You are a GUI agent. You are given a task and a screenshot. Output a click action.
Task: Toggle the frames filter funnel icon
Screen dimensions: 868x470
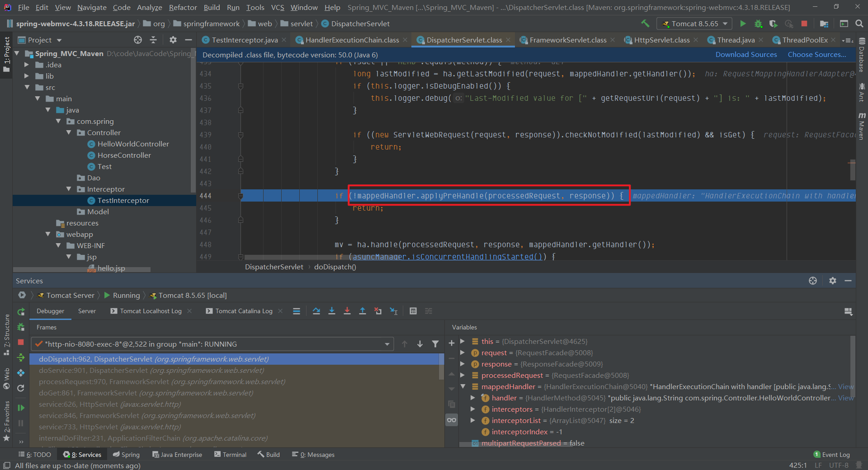coord(435,344)
